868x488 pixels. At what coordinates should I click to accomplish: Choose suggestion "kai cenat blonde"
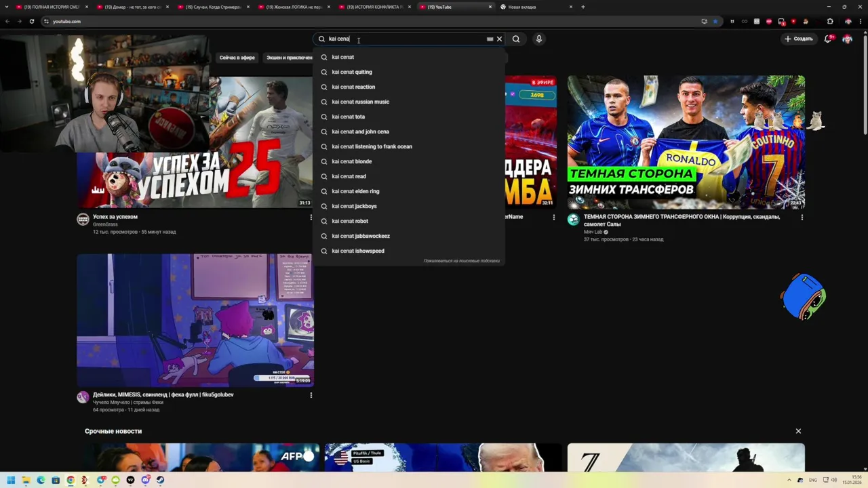[409, 161]
